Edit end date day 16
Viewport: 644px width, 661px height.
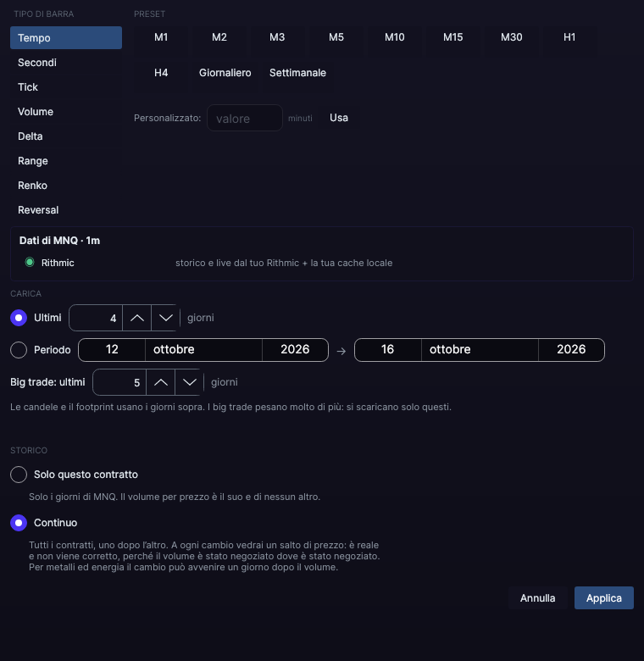pyautogui.click(x=388, y=349)
